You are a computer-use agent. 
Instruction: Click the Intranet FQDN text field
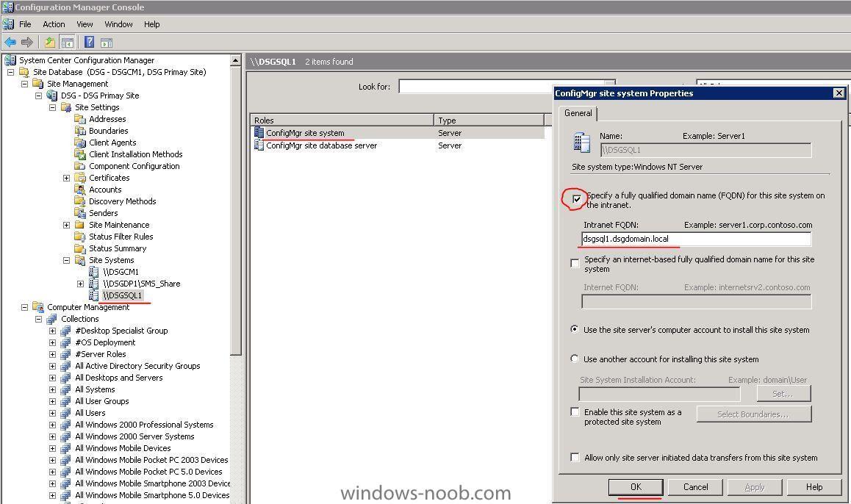(697, 239)
